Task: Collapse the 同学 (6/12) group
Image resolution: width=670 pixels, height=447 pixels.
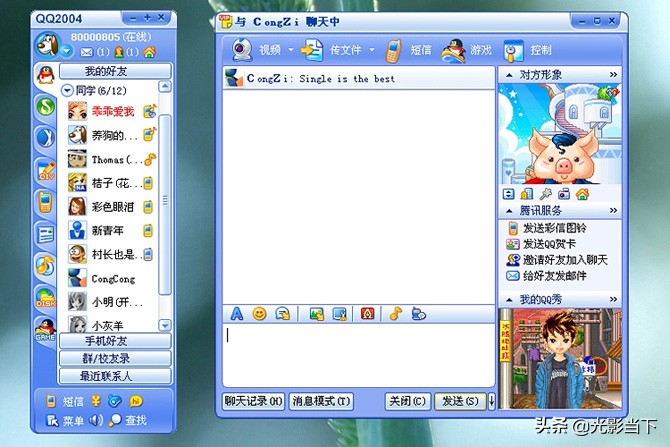Action: [x=67, y=91]
